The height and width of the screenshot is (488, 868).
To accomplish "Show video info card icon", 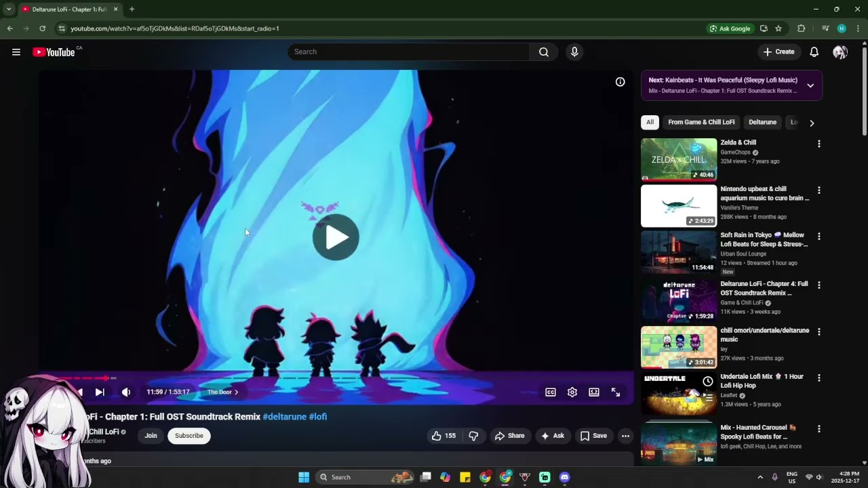I will [x=620, y=82].
